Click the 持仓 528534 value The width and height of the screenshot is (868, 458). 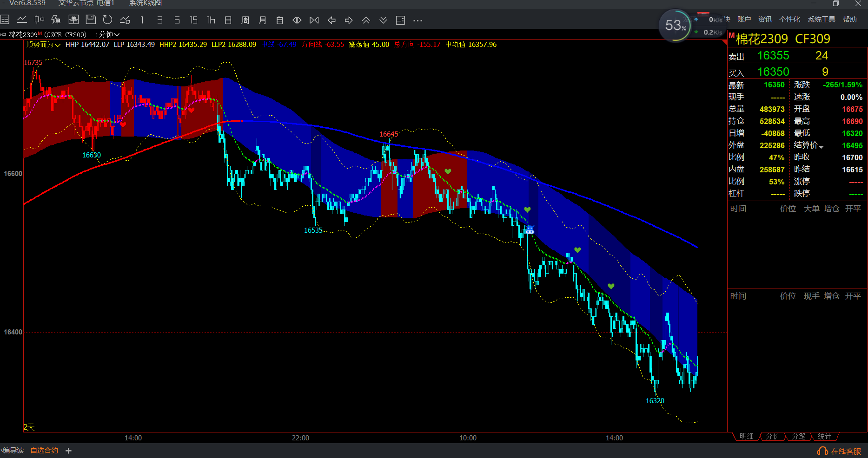coord(772,121)
